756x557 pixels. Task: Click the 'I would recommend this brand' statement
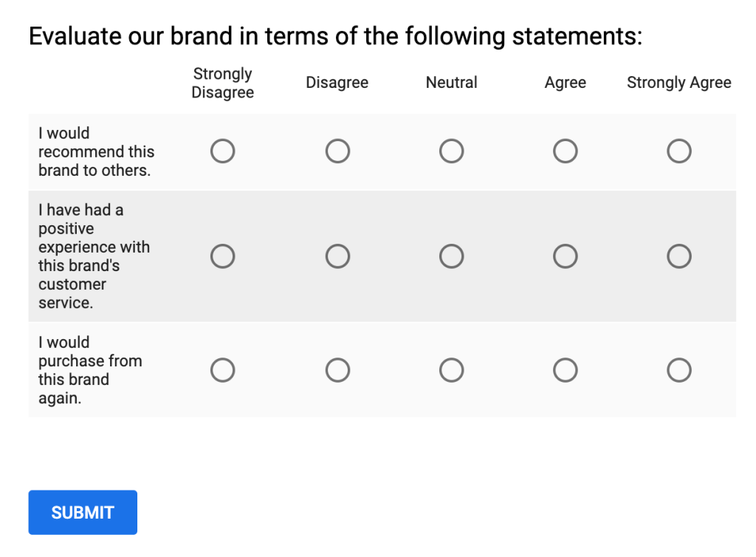96,152
